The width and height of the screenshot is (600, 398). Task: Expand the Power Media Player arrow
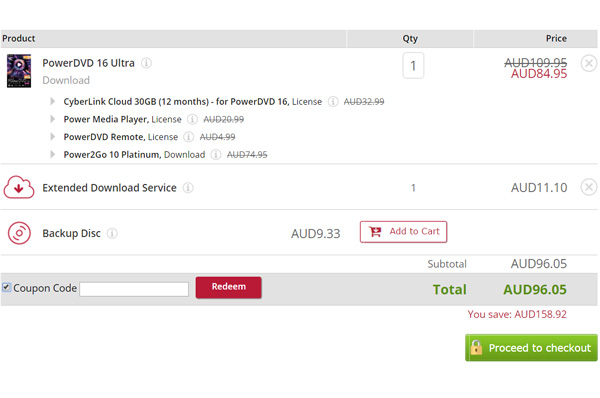click(x=52, y=119)
